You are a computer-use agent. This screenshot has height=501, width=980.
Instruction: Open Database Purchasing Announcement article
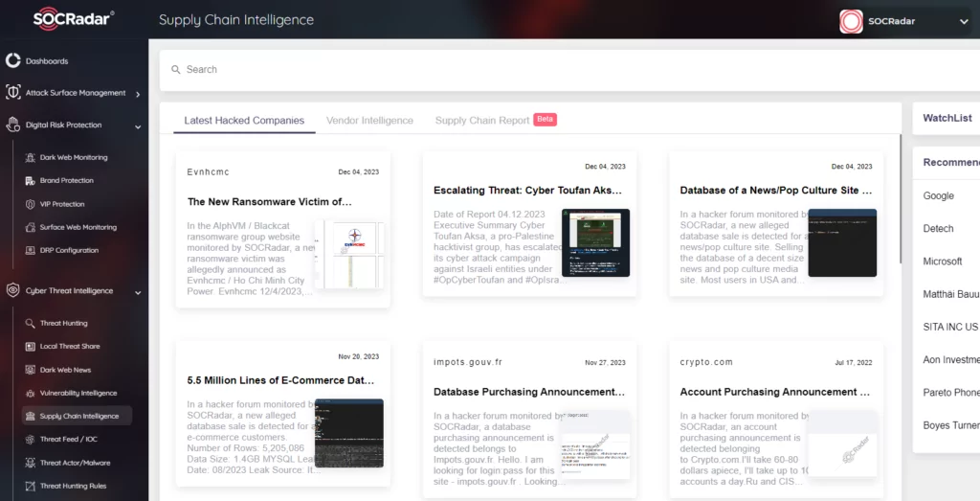point(529,392)
